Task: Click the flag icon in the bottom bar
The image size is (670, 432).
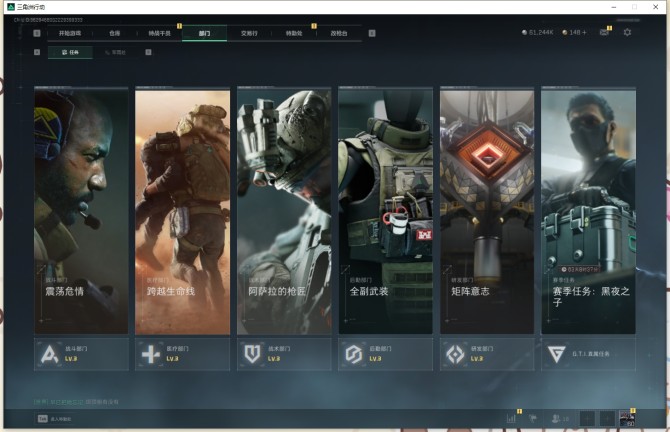Action: (x=533, y=418)
